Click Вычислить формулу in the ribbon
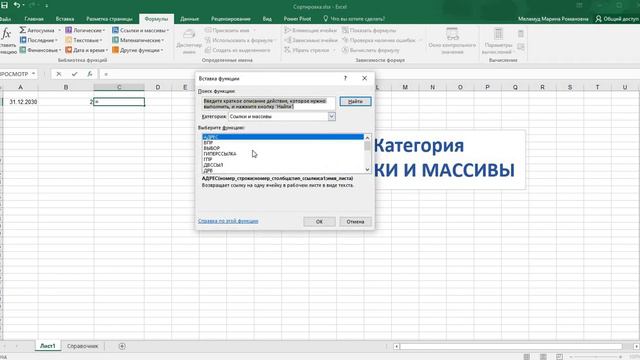This screenshot has height=360, width=640. (370, 50)
